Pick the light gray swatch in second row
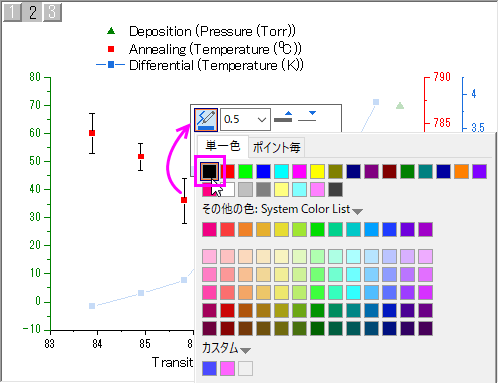Viewport: 499px width, 383px height. tap(245, 189)
